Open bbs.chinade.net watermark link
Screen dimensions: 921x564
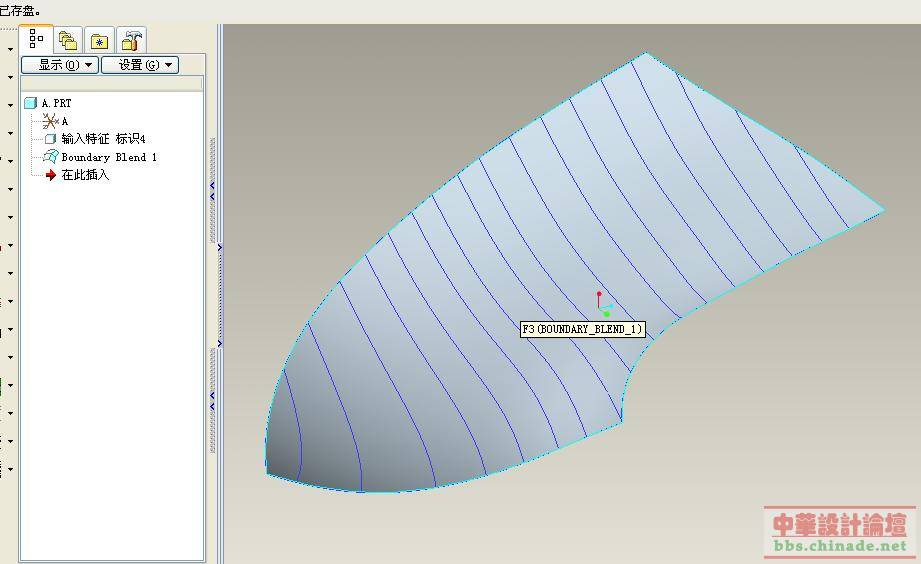(840, 546)
